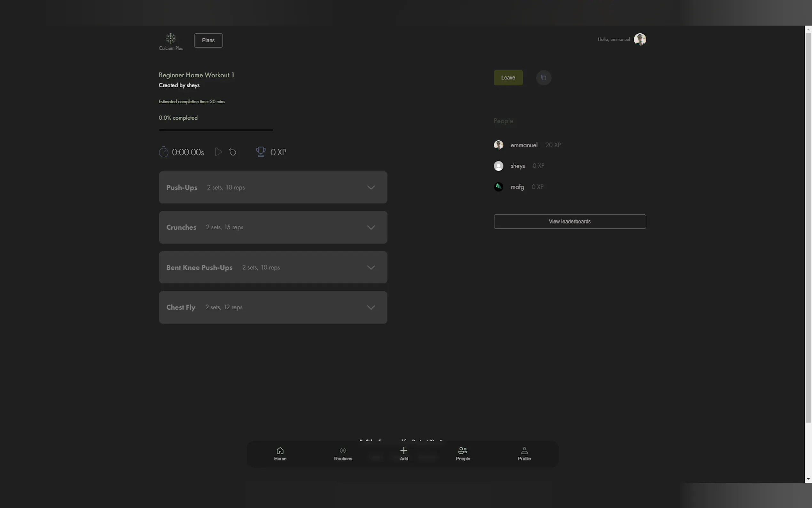812x508 pixels.
Task: Open the Routines tab
Action: click(343, 454)
